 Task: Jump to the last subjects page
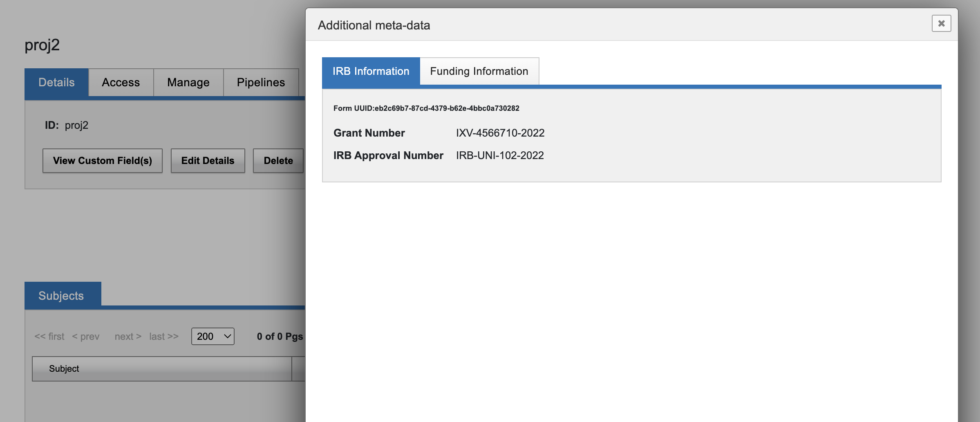click(x=163, y=337)
